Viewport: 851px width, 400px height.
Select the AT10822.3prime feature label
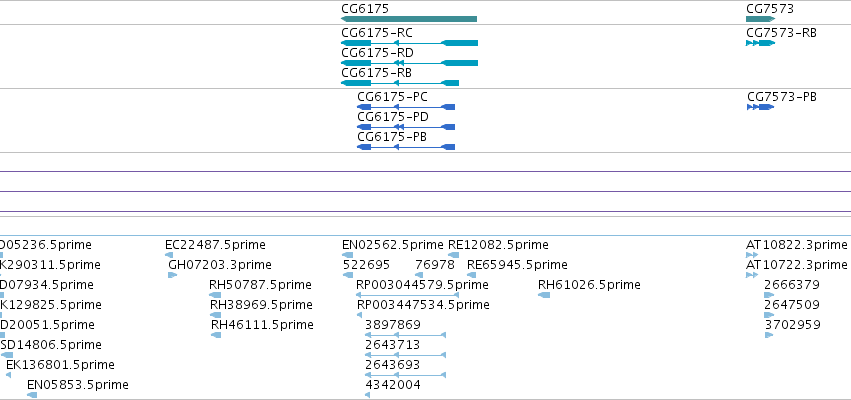(x=797, y=245)
